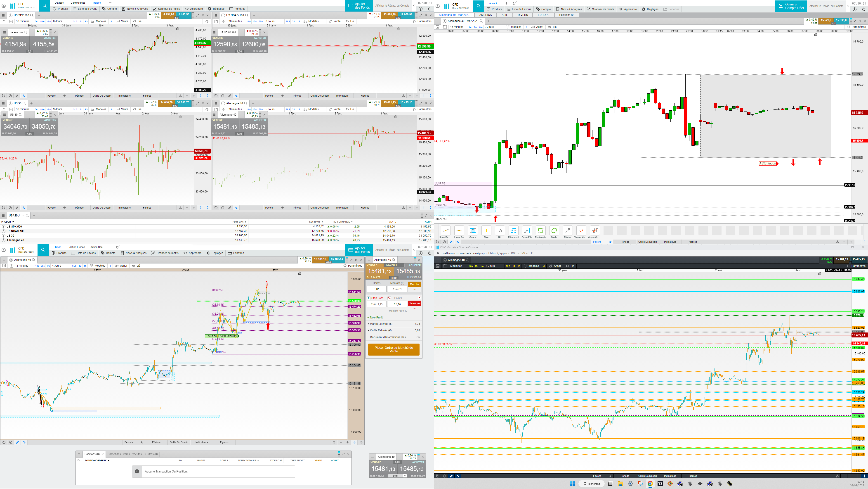This screenshot has height=489, width=868.
Task: Open the Google Chrome taskbar icon
Action: tap(650, 484)
